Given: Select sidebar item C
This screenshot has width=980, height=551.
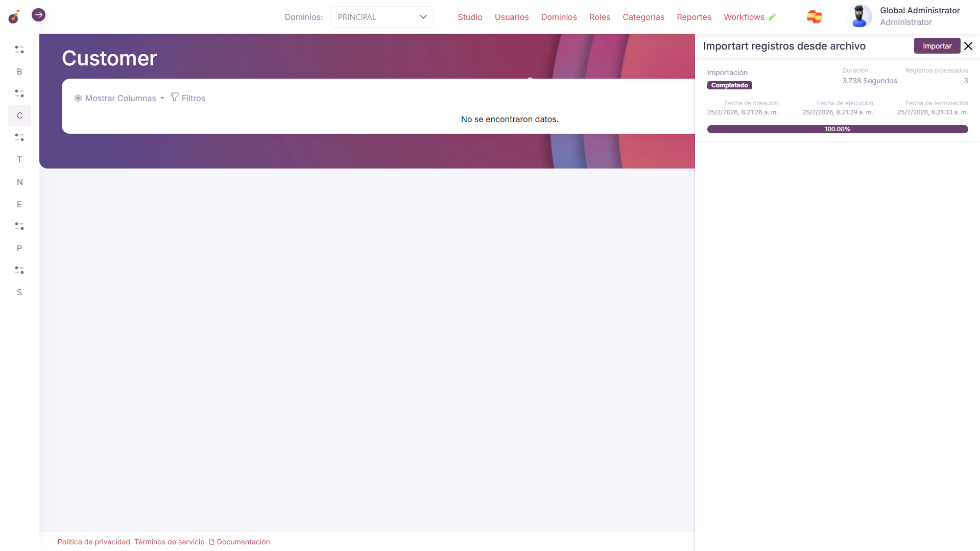Looking at the screenshot, I should 19,115.
